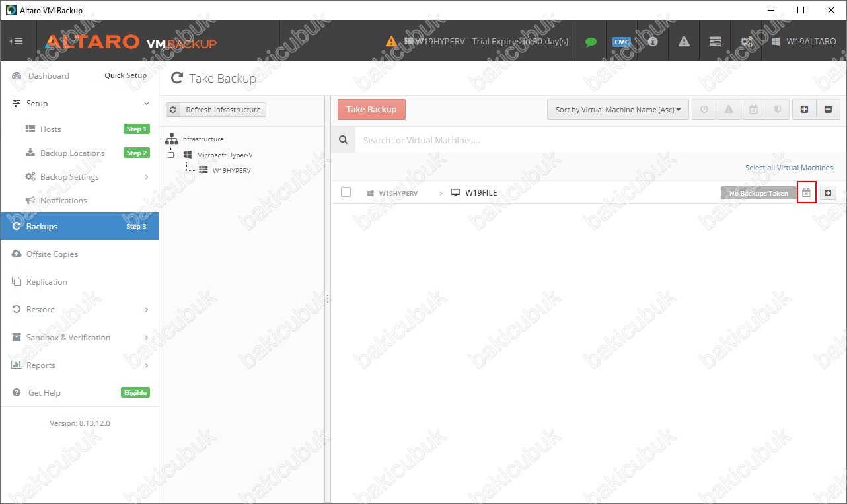Click the Take Backup refresh icon in title
Image resolution: width=847 pixels, height=504 pixels.
point(177,78)
